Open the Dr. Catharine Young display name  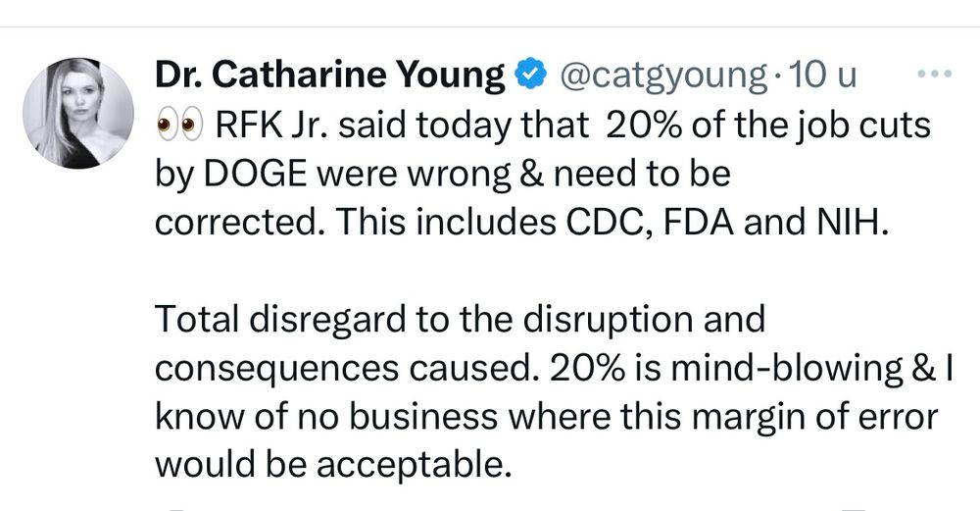(329, 76)
